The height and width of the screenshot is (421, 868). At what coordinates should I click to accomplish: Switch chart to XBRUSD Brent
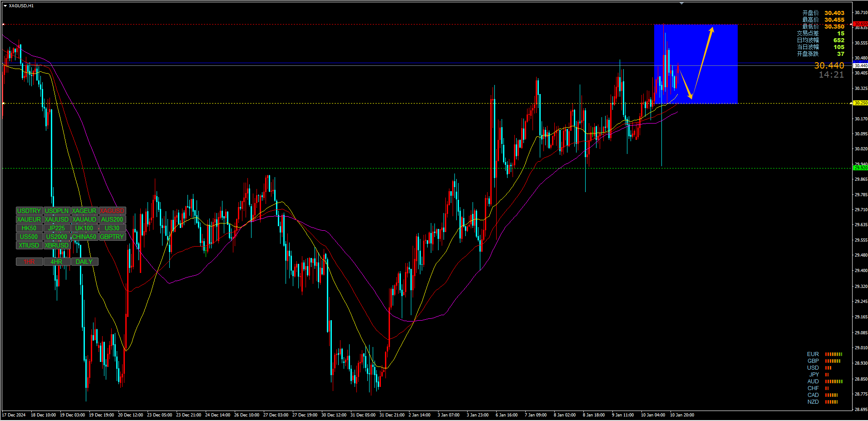pos(57,245)
